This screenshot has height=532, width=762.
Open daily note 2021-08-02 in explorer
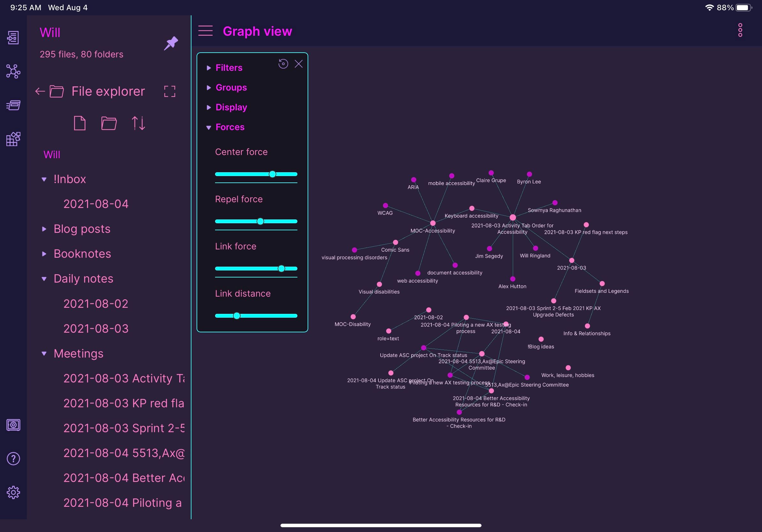[96, 304]
